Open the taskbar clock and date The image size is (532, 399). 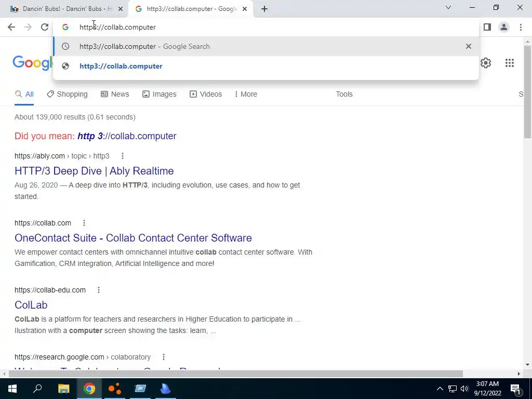tap(487, 389)
